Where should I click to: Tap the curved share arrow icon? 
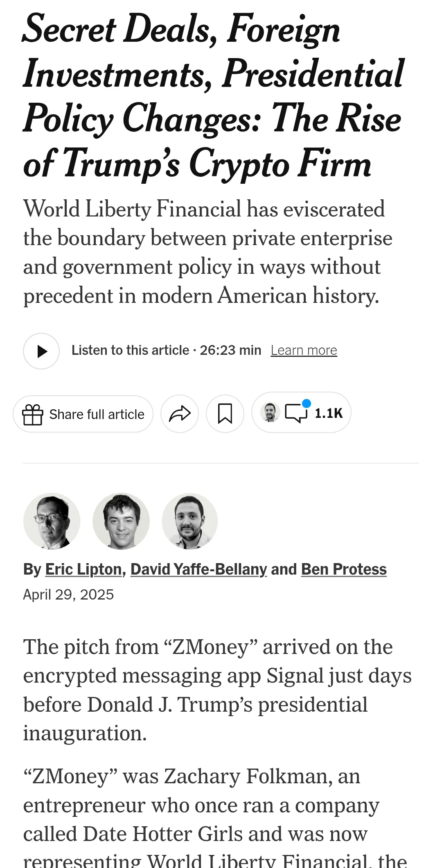tap(180, 414)
